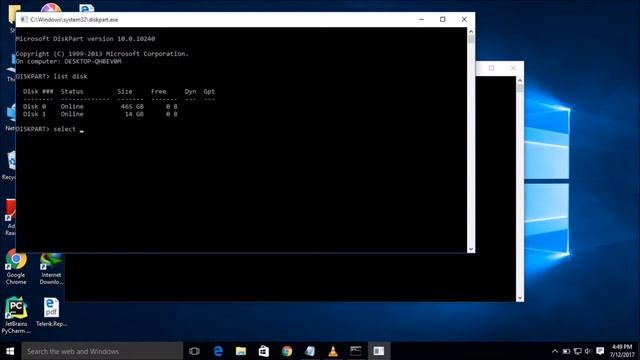Click the Search the web and Windows box
The width and height of the screenshot is (640, 360).
pos(102,351)
